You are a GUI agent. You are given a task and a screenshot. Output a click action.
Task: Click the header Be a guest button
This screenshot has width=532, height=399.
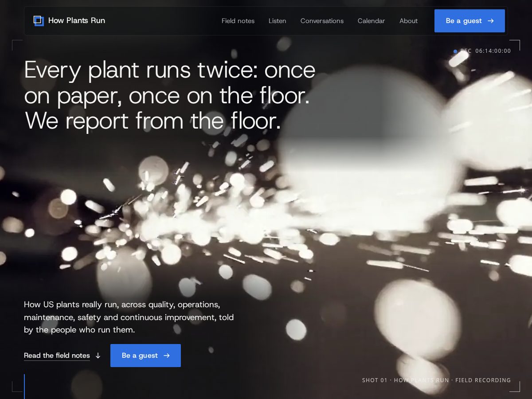tap(469, 21)
